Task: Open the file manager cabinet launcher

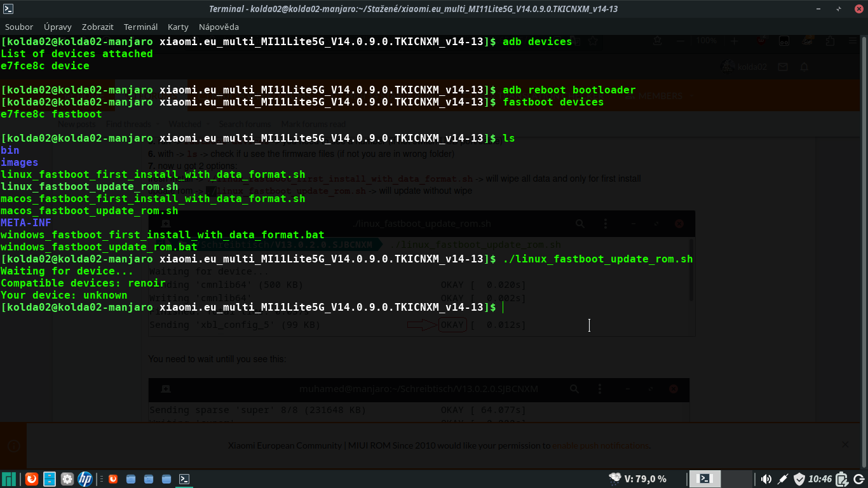Action: coord(49,479)
